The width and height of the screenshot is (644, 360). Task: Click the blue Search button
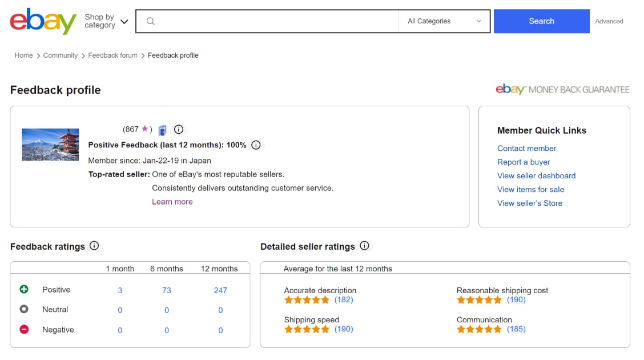(541, 21)
